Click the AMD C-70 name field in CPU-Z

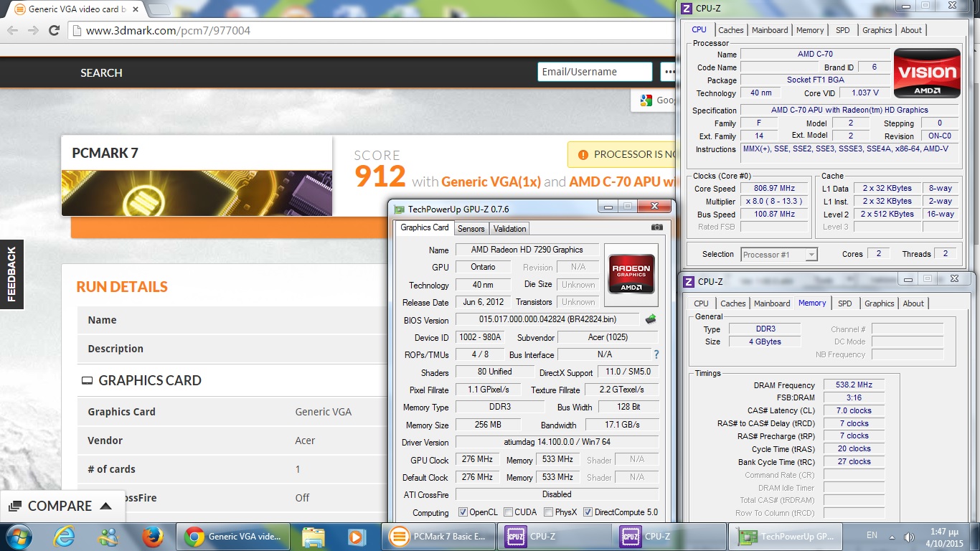(x=815, y=54)
